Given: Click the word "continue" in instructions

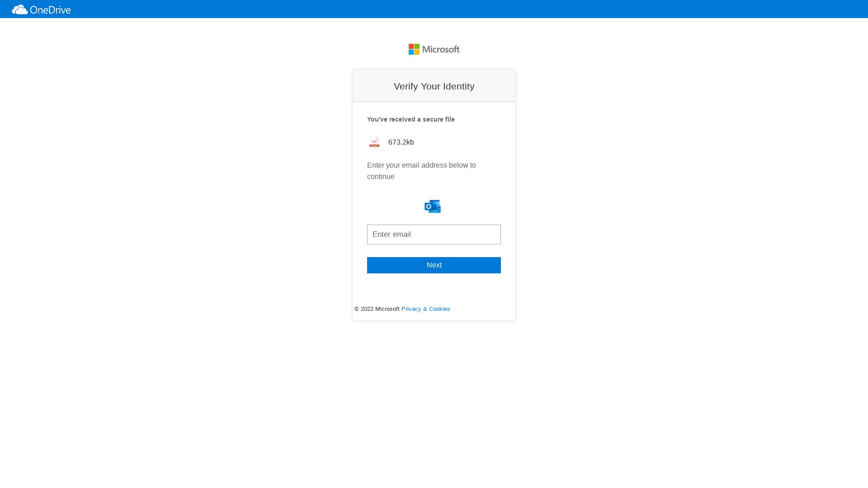Looking at the screenshot, I should coord(381,177).
